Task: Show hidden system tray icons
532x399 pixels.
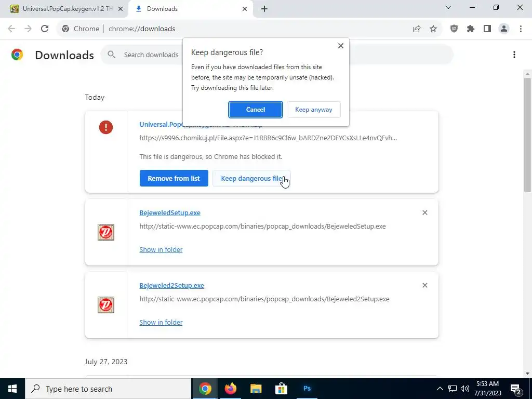Action: [440, 389]
